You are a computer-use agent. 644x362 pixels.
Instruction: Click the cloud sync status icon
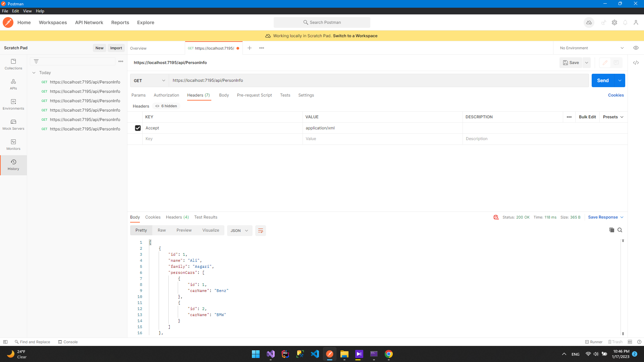click(x=589, y=22)
